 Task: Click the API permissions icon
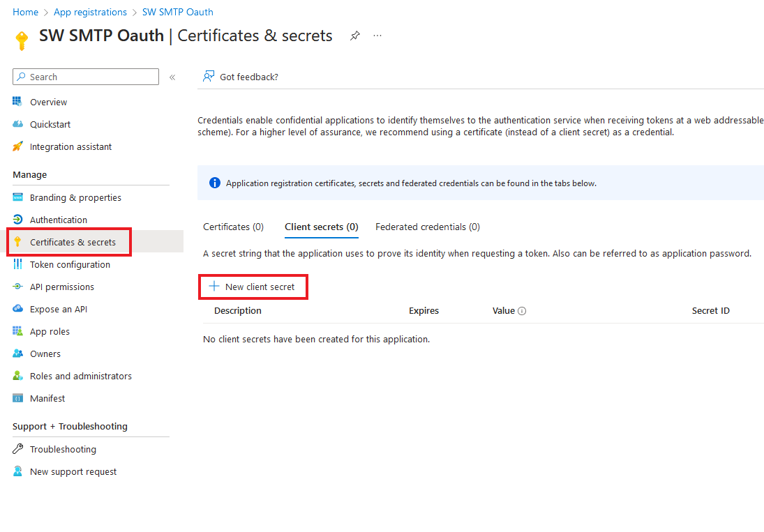click(x=17, y=287)
